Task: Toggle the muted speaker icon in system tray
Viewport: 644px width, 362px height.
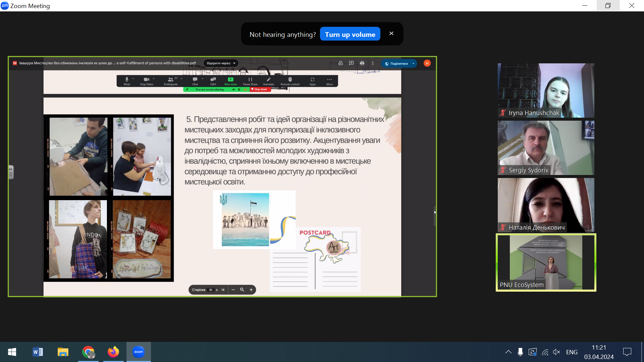Action: (556, 352)
